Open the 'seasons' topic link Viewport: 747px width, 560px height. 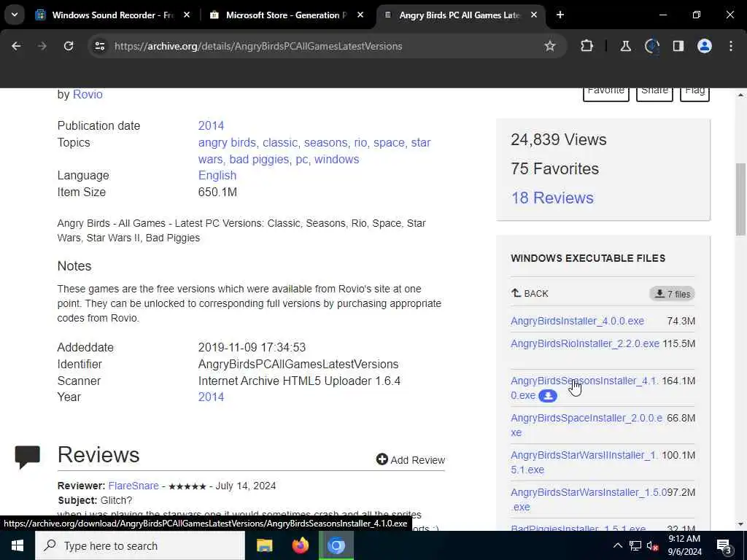tap(326, 142)
